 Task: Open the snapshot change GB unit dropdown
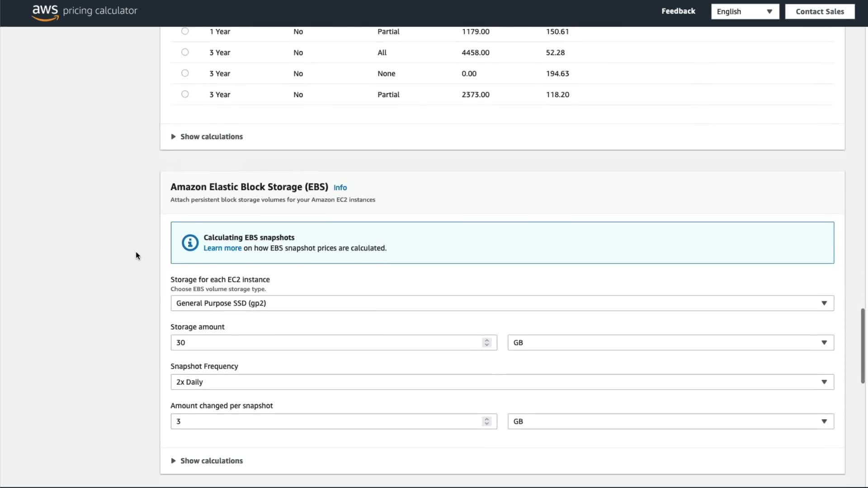click(x=670, y=421)
